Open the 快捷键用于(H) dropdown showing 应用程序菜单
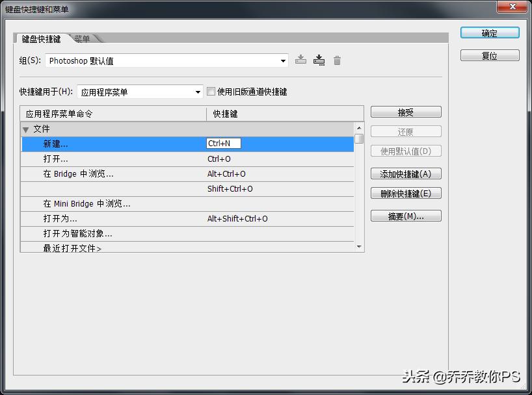 click(198, 92)
